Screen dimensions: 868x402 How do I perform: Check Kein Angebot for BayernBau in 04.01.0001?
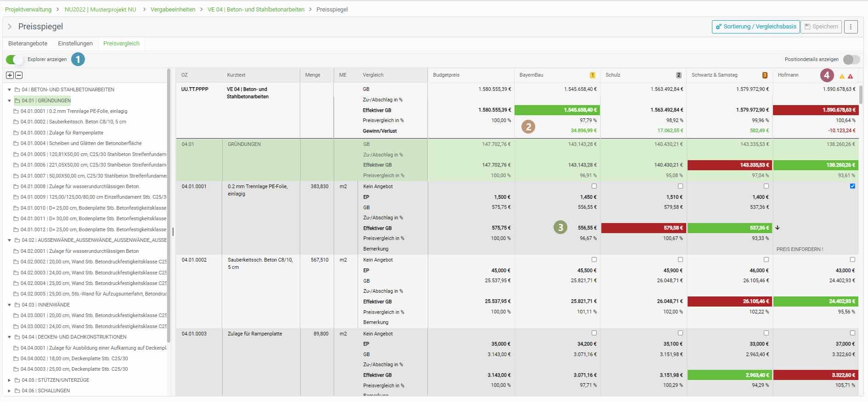click(594, 186)
